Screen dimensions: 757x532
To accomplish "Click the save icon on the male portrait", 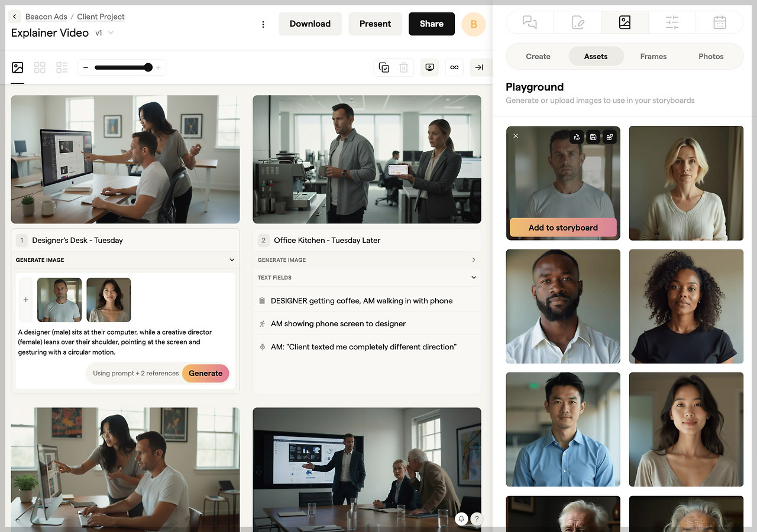I will pos(593,137).
